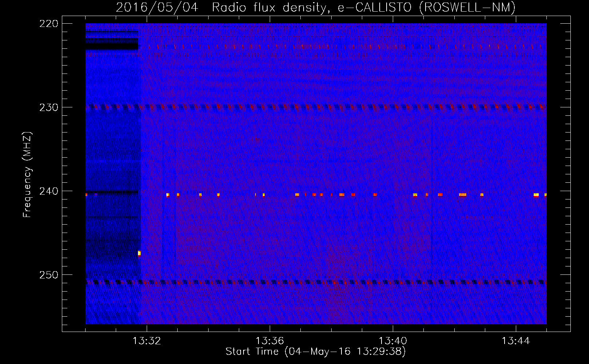Click the 13:32 time tick label
This screenshot has width=589, height=364.
tap(147, 341)
